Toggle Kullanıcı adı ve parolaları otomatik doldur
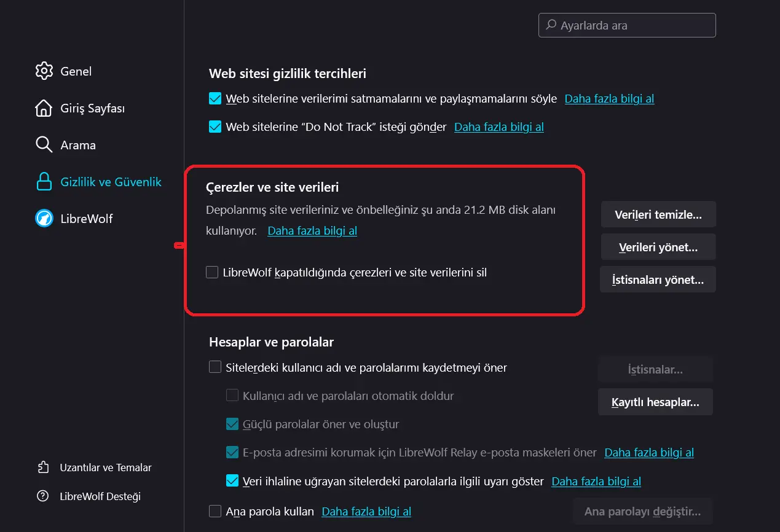 point(232,396)
